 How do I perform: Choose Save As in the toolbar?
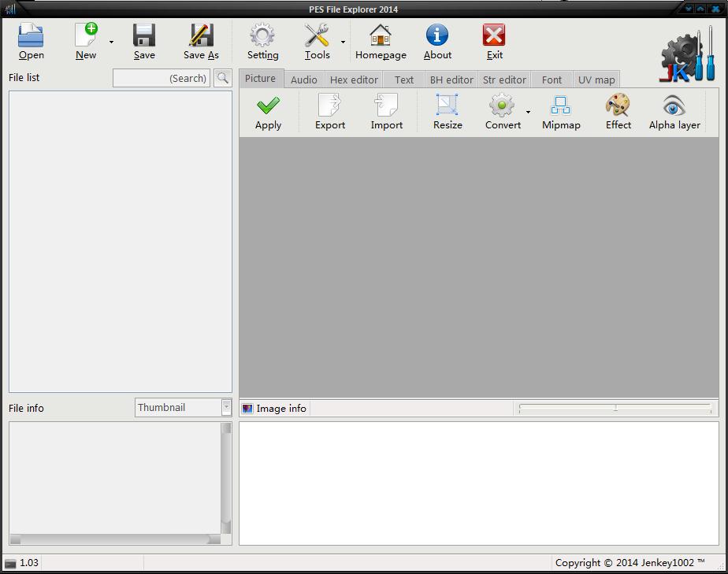point(201,42)
